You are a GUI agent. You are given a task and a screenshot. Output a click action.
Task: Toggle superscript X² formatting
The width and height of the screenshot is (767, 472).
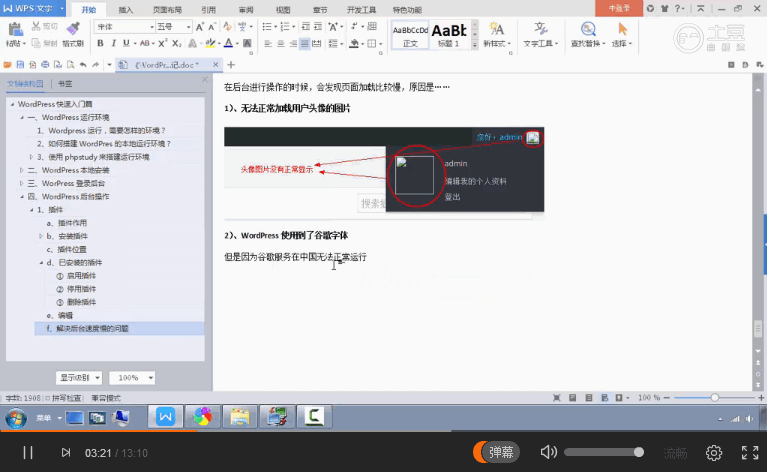163,44
